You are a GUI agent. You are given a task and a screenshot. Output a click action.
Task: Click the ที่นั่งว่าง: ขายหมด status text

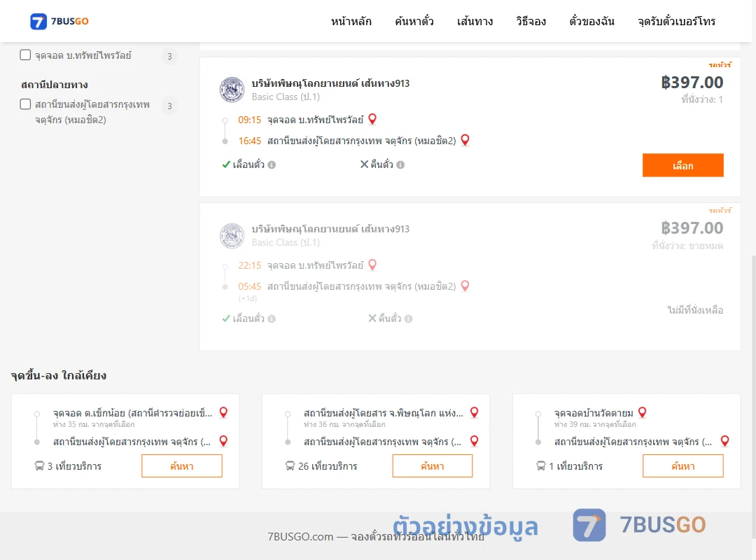click(x=687, y=246)
